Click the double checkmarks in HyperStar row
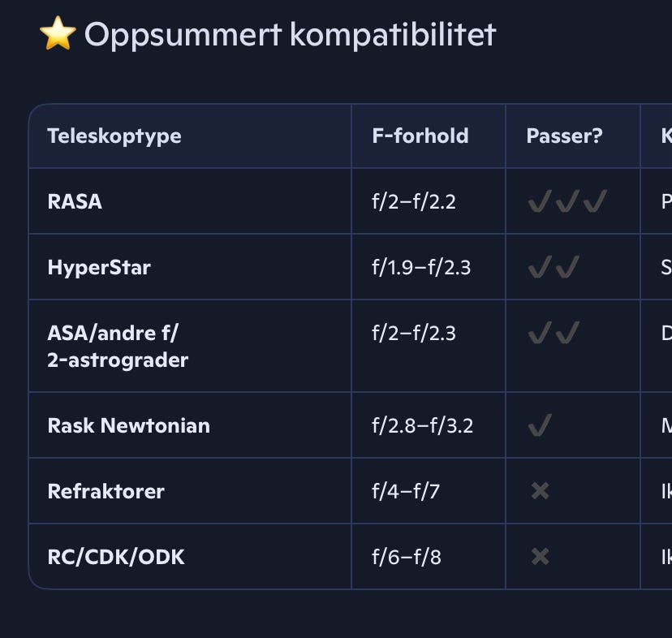Screen dimensions: 672x638 tap(554, 267)
